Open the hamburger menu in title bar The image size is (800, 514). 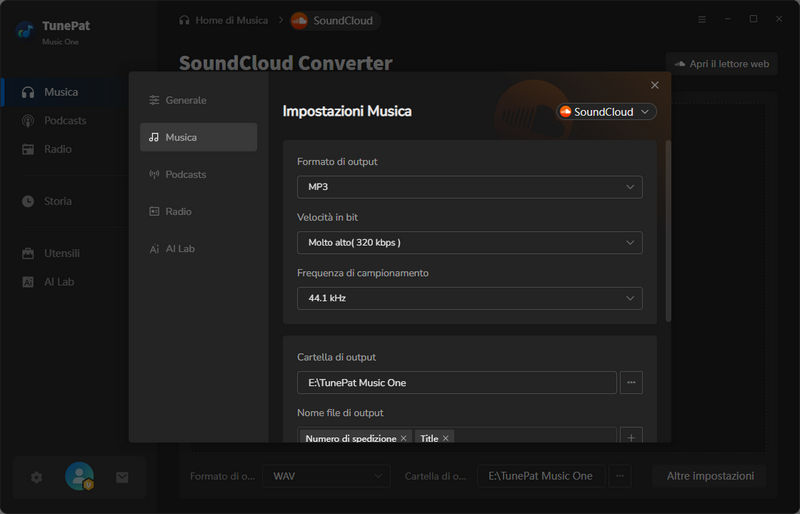click(702, 19)
